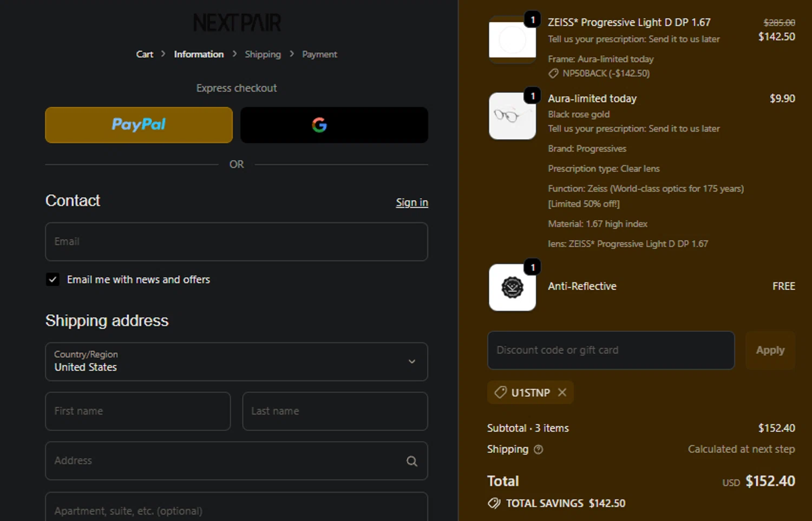Pay with the Google Pay button
The width and height of the screenshot is (812, 521).
pos(334,125)
